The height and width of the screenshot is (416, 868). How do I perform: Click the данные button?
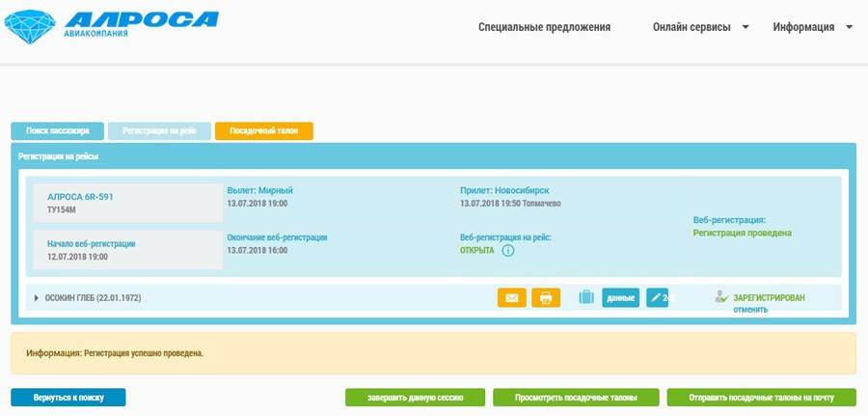click(620, 298)
